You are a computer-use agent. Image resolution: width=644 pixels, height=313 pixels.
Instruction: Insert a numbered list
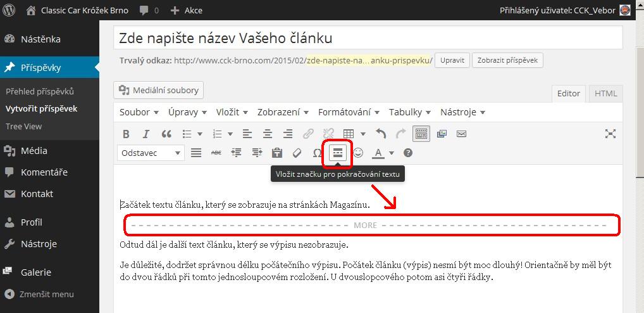[218, 134]
